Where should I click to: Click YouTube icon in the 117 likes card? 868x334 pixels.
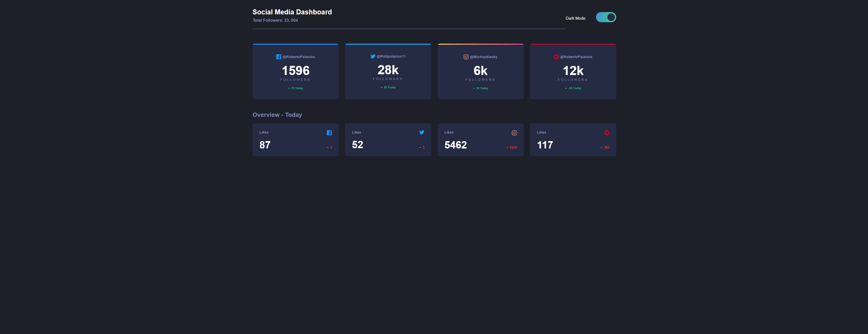click(607, 133)
